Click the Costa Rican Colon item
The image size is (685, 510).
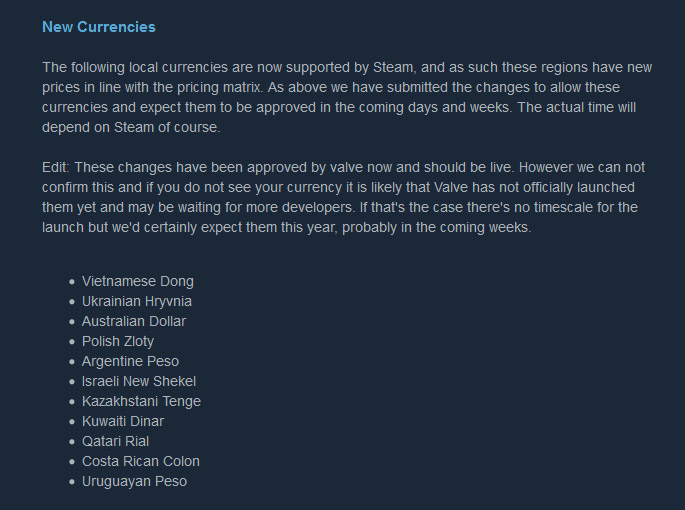(x=141, y=461)
